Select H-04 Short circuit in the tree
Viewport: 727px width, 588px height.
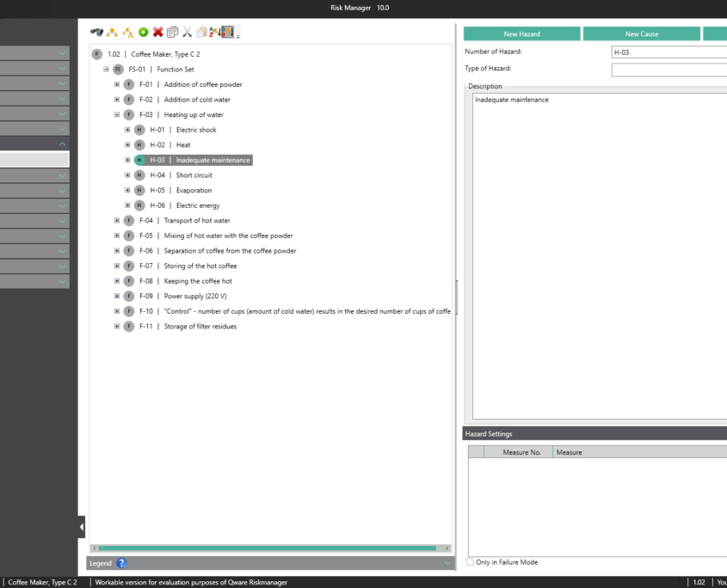(x=194, y=175)
